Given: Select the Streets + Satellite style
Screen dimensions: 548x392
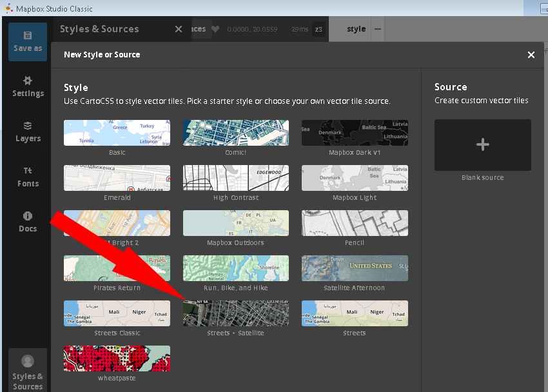Looking at the screenshot, I should tap(235, 313).
